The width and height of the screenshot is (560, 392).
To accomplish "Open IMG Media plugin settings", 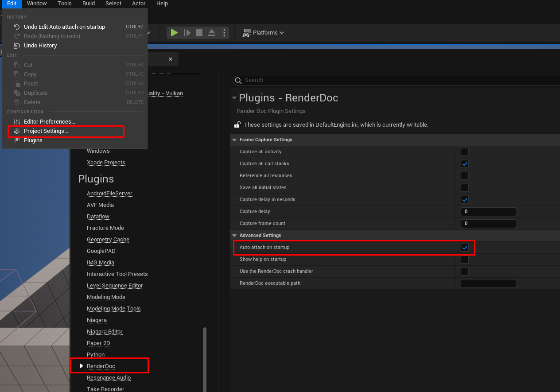I will pyautogui.click(x=101, y=263).
